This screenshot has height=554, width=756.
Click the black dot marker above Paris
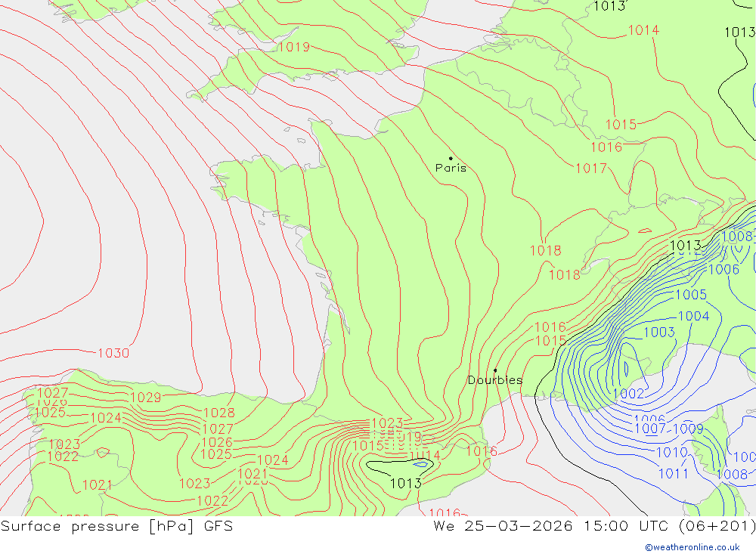tap(451, 158)
